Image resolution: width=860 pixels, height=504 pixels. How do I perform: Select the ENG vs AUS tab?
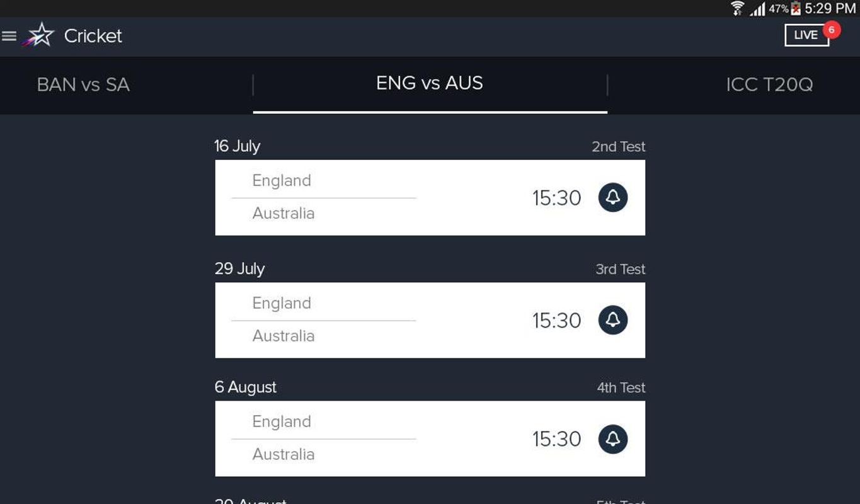pyautogui.click(x=429, y=83)
